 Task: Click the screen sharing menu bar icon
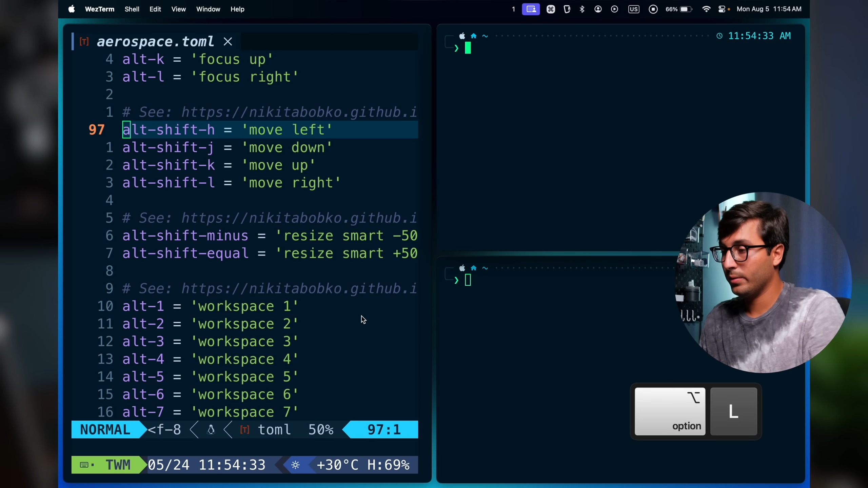(x=531, y=9)
